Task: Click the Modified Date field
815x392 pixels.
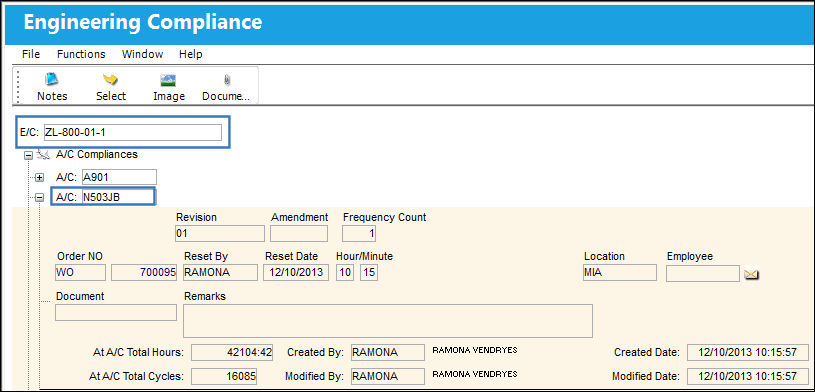Action: click(x=748, y=376)
